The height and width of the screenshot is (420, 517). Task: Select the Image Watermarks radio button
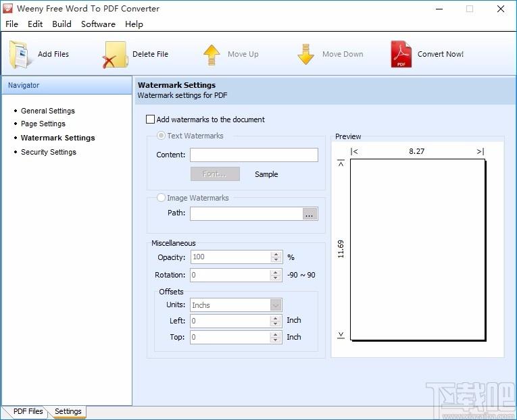161,198
